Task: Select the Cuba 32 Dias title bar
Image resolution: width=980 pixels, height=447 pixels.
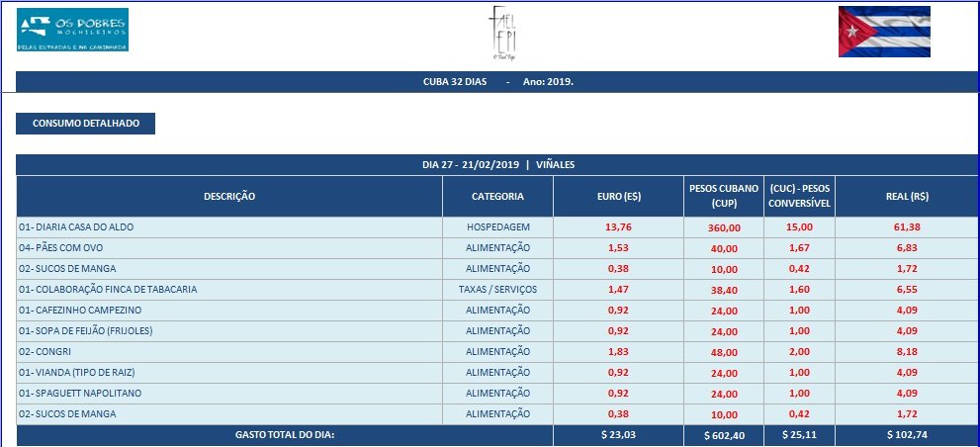Action: click(497, 81)
